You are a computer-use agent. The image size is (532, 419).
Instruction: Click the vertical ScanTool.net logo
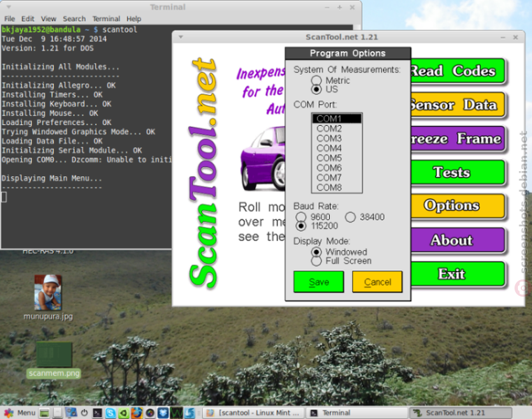(203, 173)
